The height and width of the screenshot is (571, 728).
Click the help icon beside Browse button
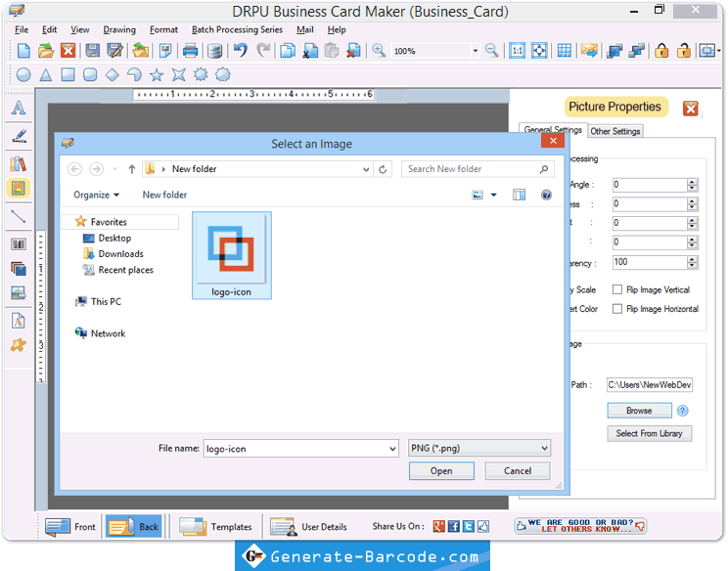(x=683, y=411)
